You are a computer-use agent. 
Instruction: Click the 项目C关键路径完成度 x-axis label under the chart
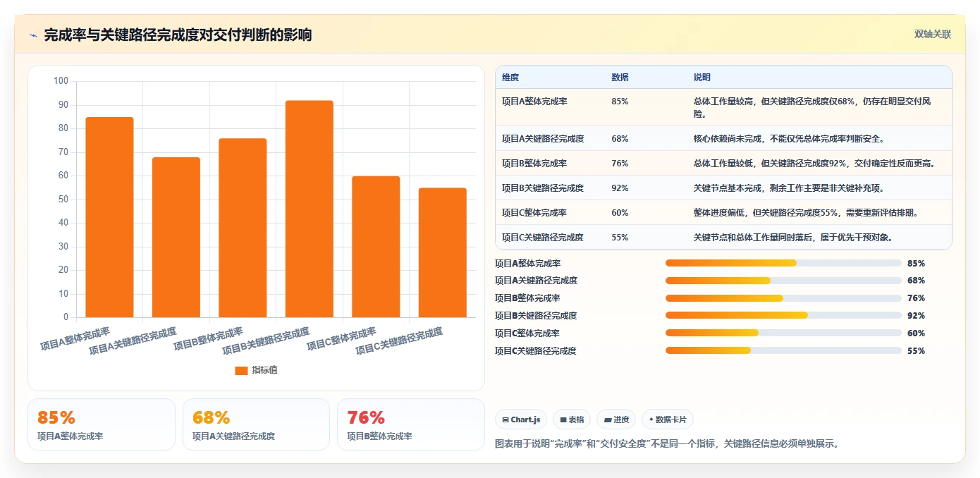[x=399, y=341]
